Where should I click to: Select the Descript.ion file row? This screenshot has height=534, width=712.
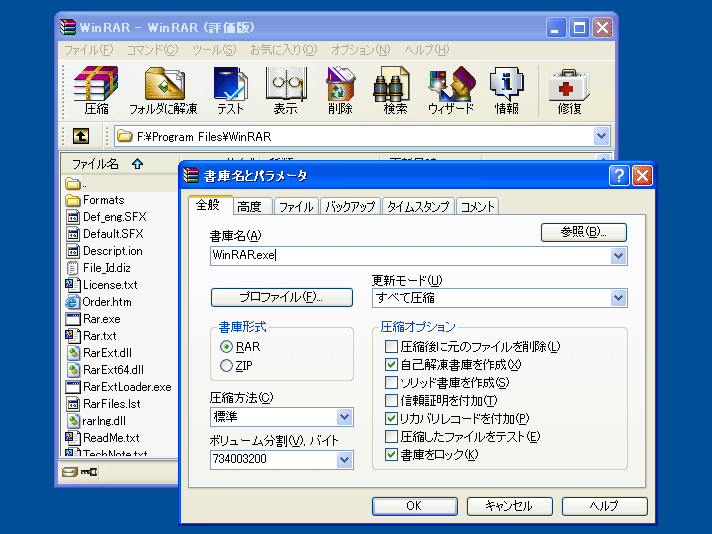[x=104, y=251]
